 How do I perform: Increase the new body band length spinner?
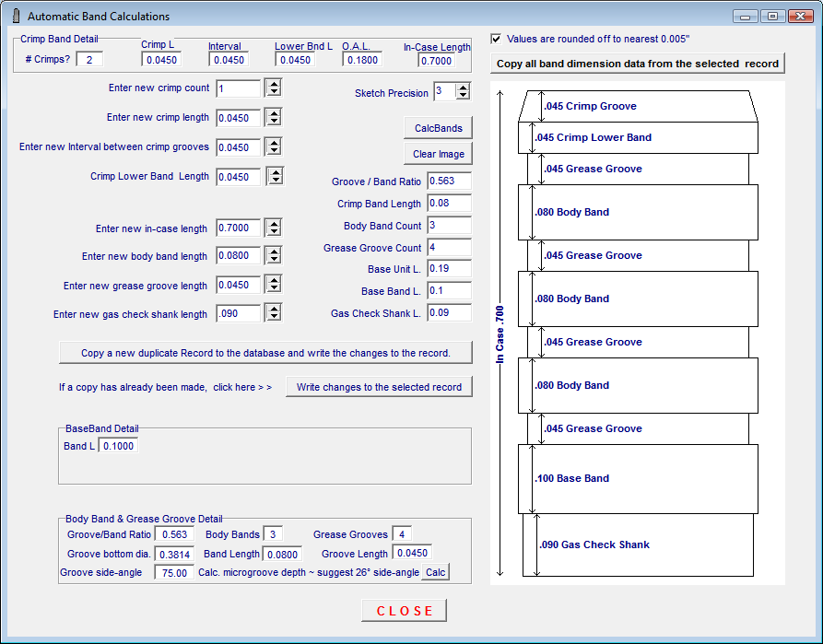pyautogui.click(x=274, y=251)
